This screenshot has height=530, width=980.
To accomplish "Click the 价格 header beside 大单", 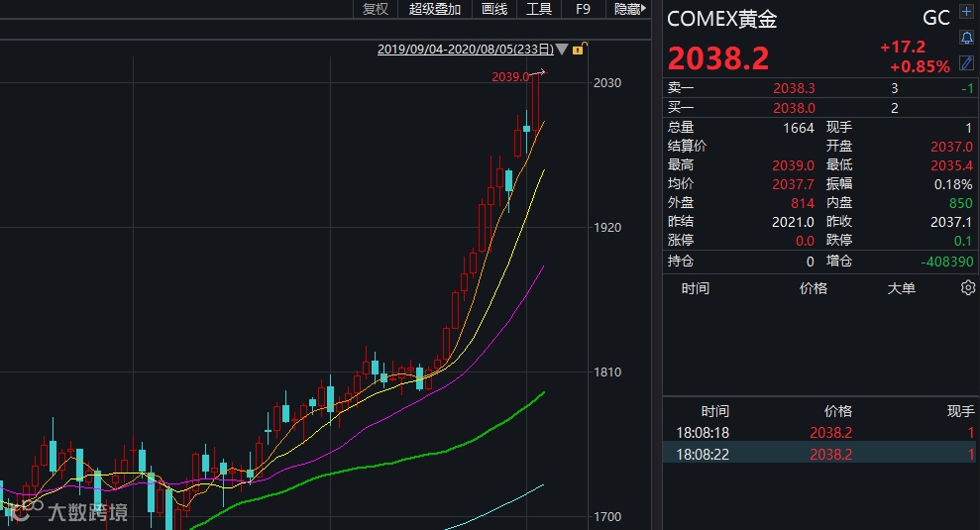I will (814, 288).
